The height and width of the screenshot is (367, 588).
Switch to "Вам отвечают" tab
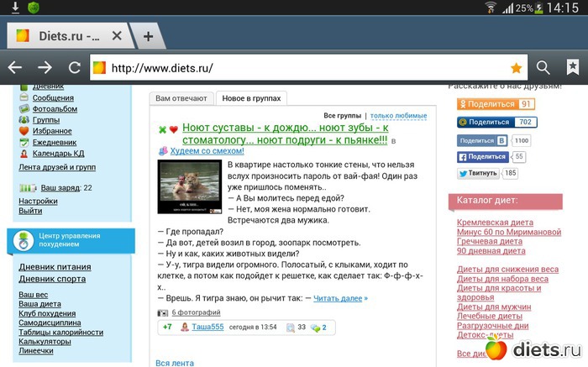181,98
